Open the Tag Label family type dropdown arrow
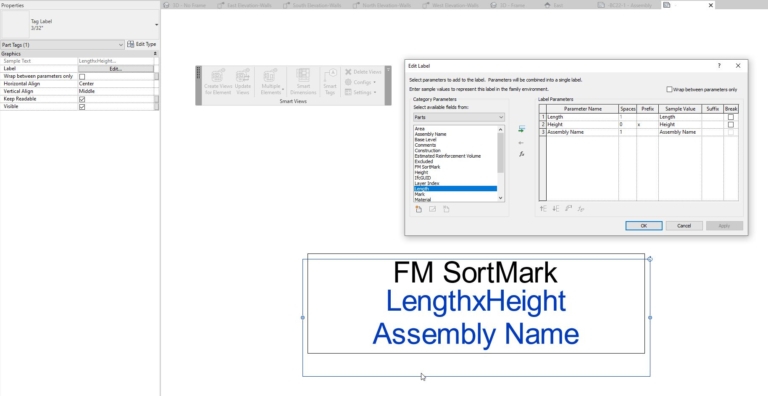The height and width of the screenshot is (396, 768). 156,25
